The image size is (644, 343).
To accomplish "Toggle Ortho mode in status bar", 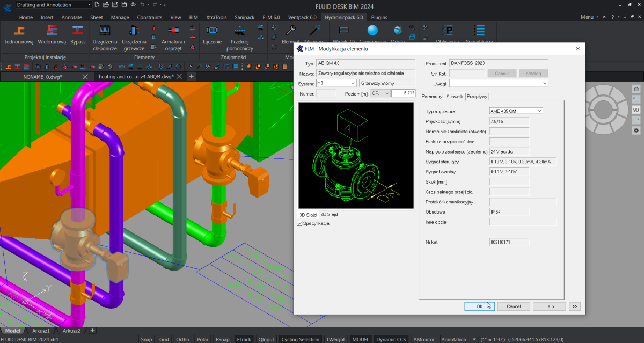I will point(182,339).
